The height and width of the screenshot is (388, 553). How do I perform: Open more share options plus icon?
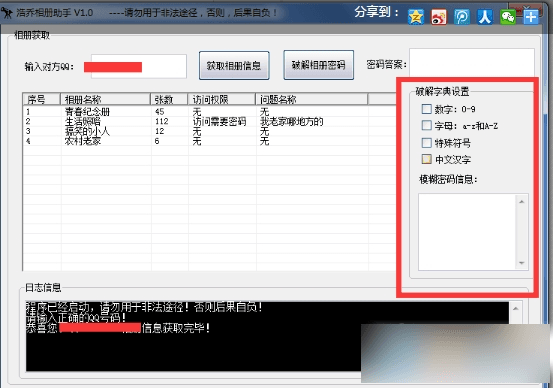coord(531,17)
